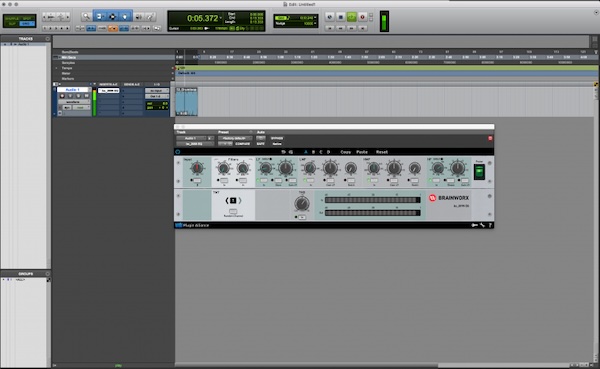Select the Scrubber tool
Image resolution: width=600 pixels, height=369 pixels.
(x=138, y=16)
